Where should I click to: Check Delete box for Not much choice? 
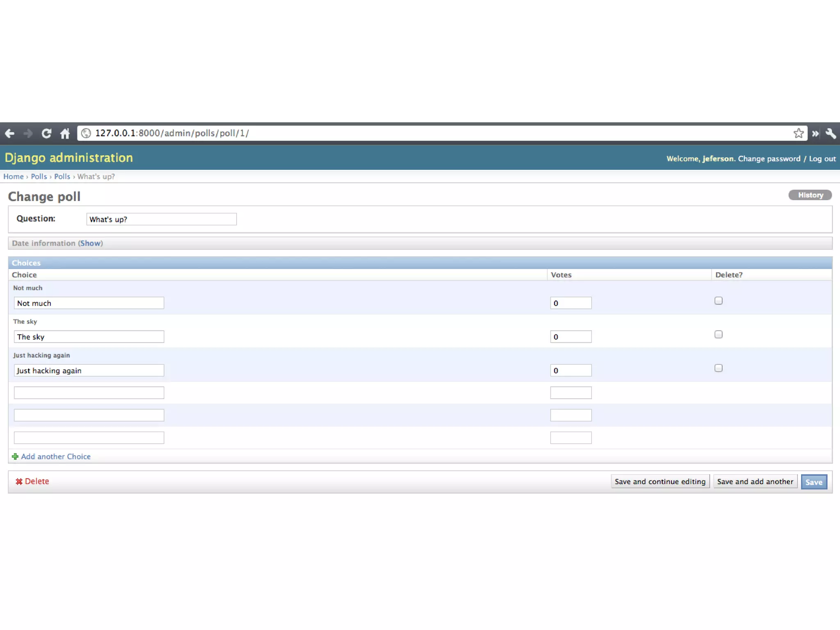tap(718, 301)
